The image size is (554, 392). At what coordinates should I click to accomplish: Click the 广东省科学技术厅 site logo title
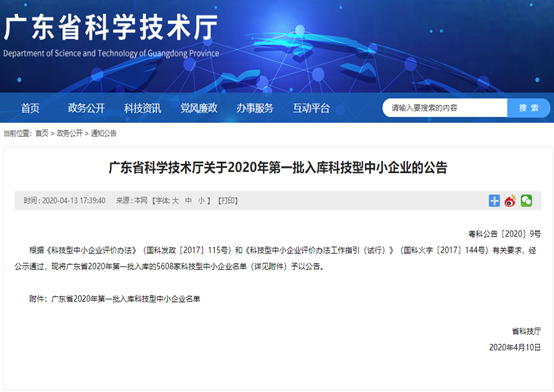pyautogui.click(x=111, y=28)
